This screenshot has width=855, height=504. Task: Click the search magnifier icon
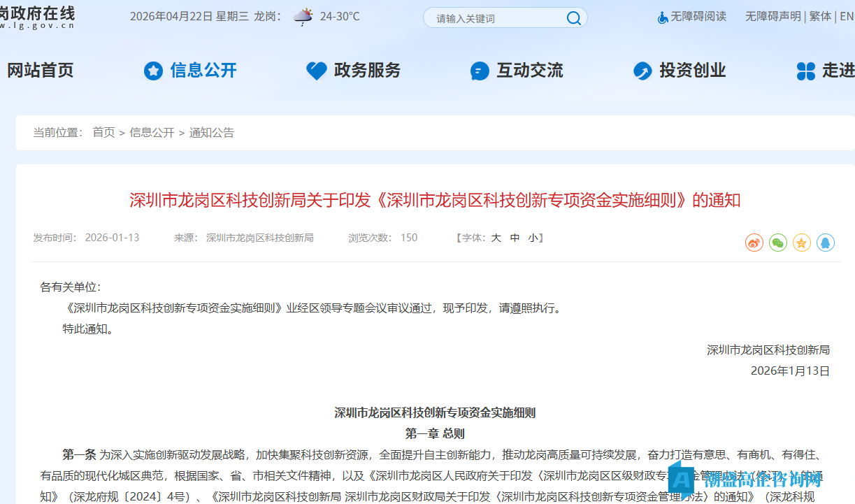573,17
